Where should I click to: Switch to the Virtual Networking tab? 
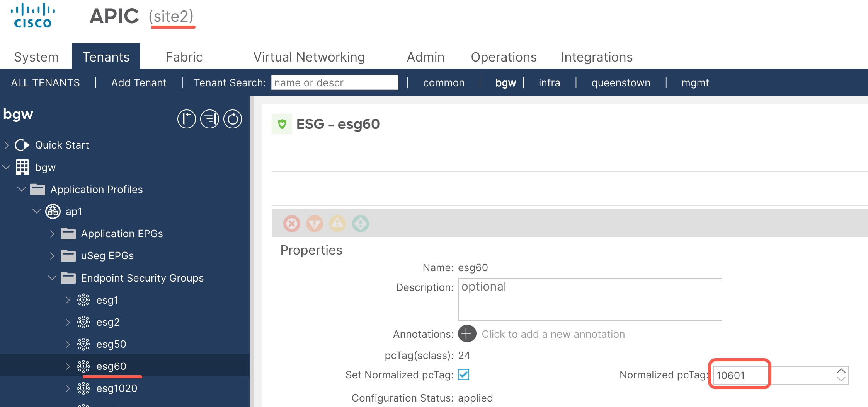[x=309, y=57]
